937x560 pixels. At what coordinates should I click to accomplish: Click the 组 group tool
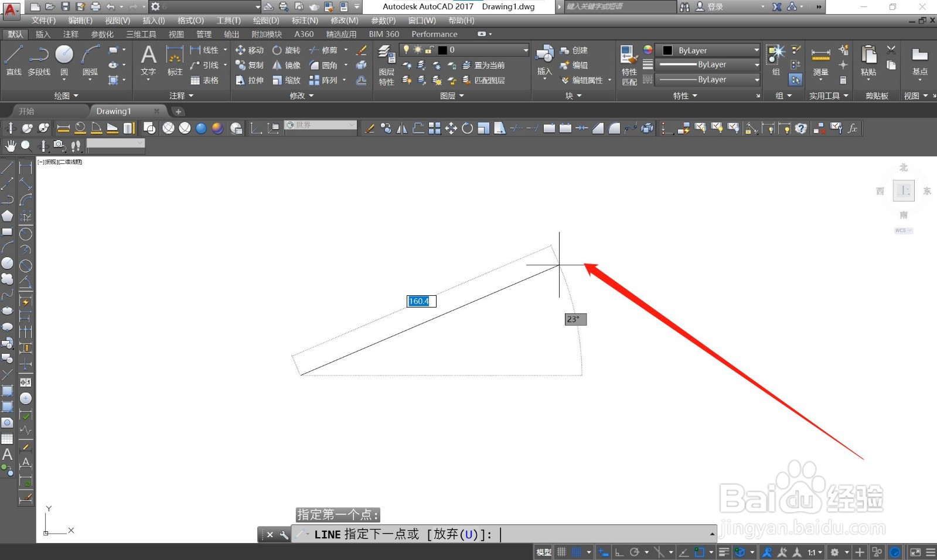tap(776, 61)
